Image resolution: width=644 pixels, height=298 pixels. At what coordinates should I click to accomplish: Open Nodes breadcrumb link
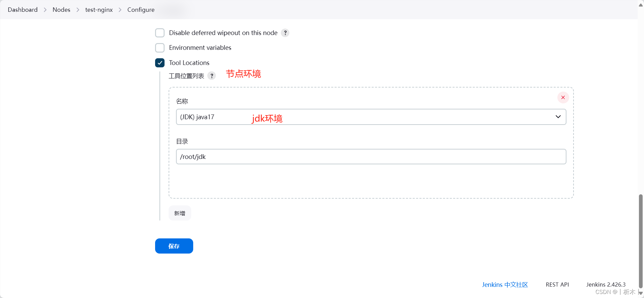pos(61,10)
